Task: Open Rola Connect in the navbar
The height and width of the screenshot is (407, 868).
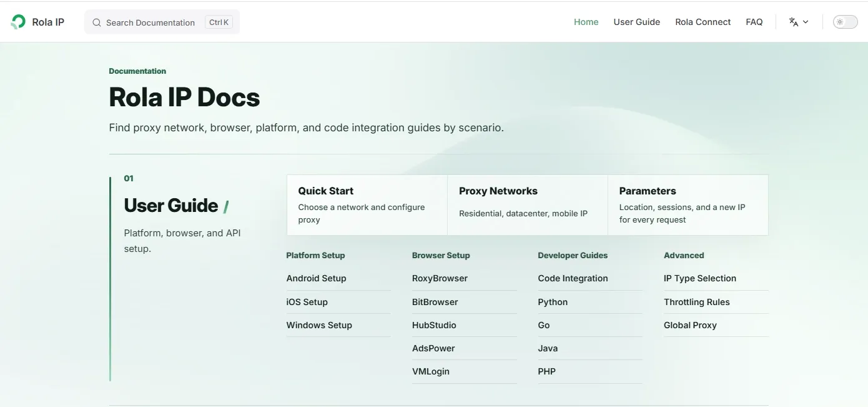Action: click(703, 22)
